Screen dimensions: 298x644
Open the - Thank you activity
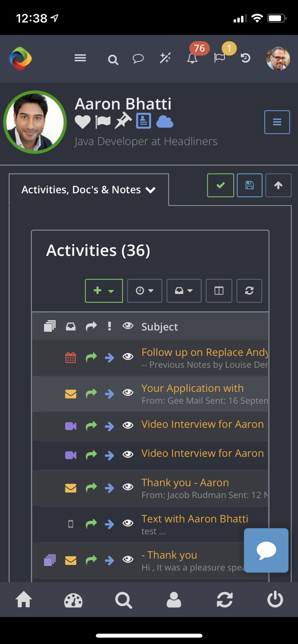169,555
